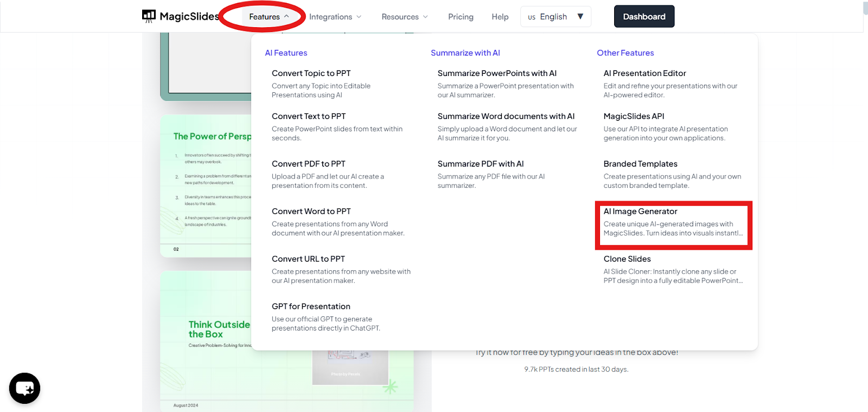868x412 pixels.
Task: Expand the Resources dropdown
Action: coord(405,17)
